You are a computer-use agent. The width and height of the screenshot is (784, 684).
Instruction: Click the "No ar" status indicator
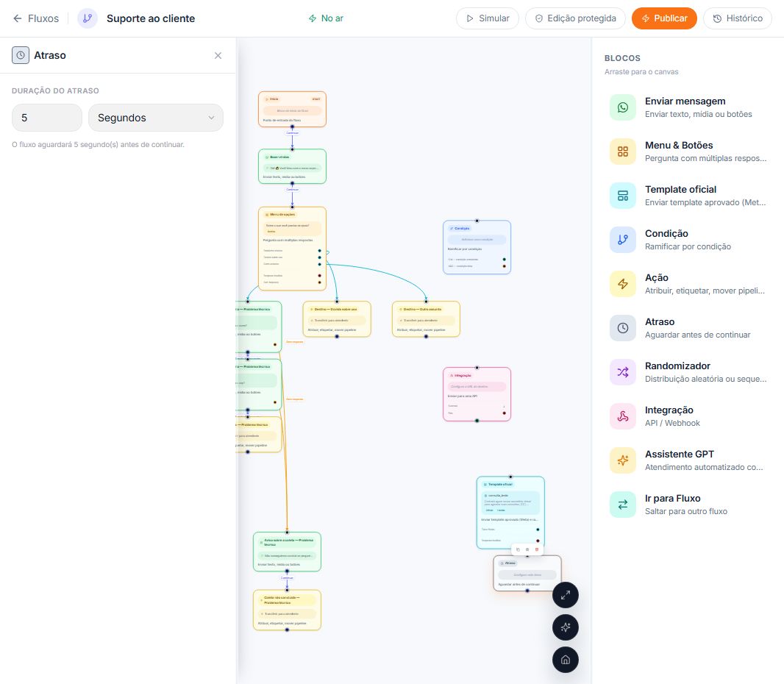tap(326, 18)
